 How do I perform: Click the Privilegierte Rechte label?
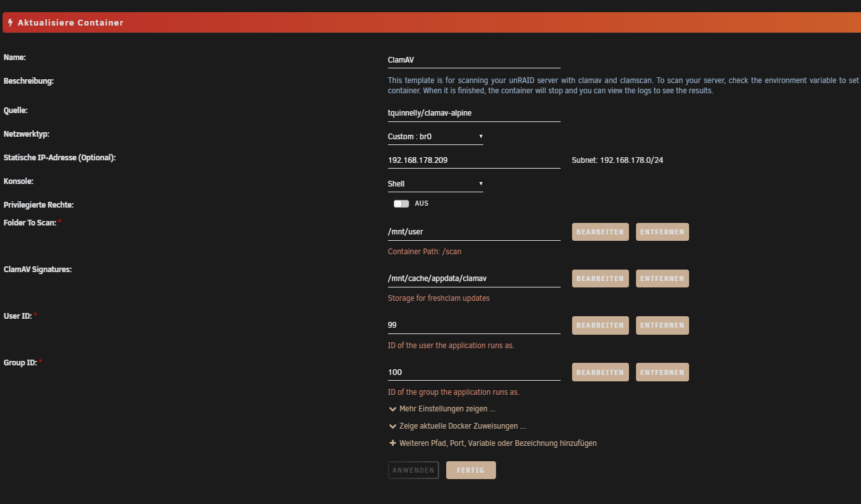pyautogui.click(x=39, y=205)
